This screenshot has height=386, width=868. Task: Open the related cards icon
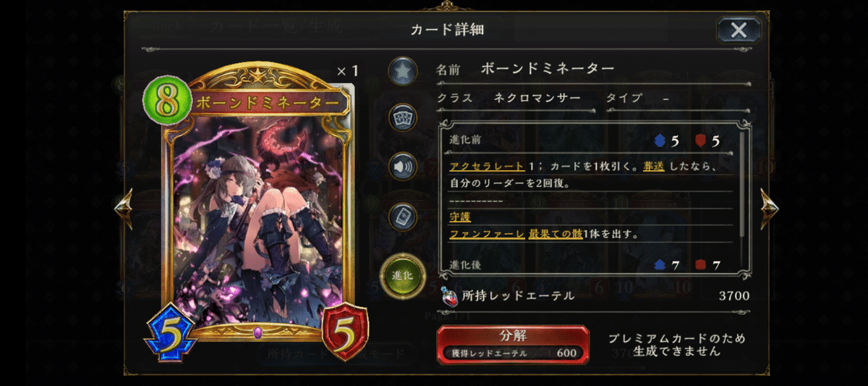click(403, 117)
